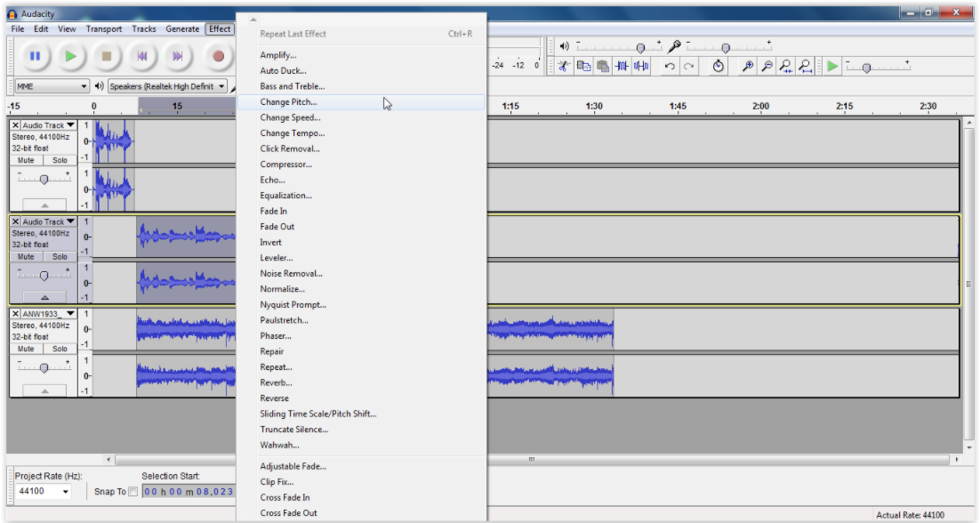Select the Zoom Out tool
This screenshot has width=980, height=523.
point(767,66)
